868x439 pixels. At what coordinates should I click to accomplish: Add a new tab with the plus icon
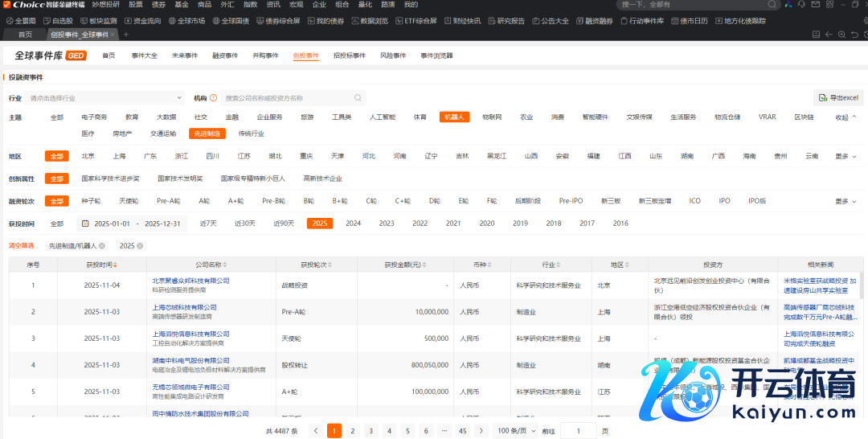click(x=126, y=35)
